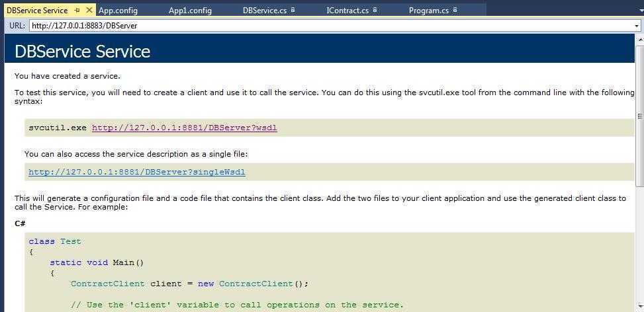The image size is (644, 312).
Task: Click the lock icon on IContract.cs tab
Action: tap(375, 10)
